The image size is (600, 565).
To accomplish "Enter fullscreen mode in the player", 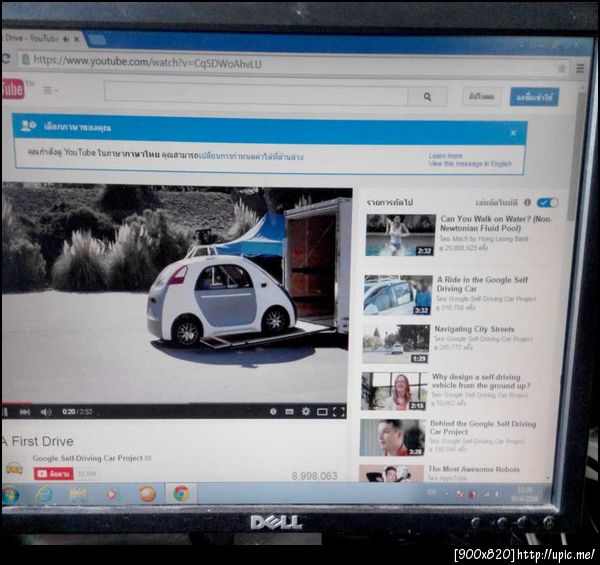I will pyautogui.click(x=339, y=412).
